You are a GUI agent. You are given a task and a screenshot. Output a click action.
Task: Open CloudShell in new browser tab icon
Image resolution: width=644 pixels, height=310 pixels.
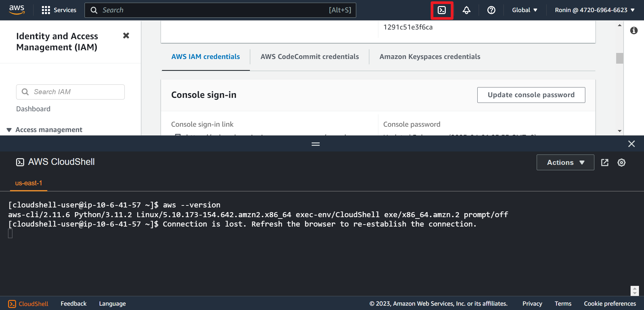coord(604,163)
